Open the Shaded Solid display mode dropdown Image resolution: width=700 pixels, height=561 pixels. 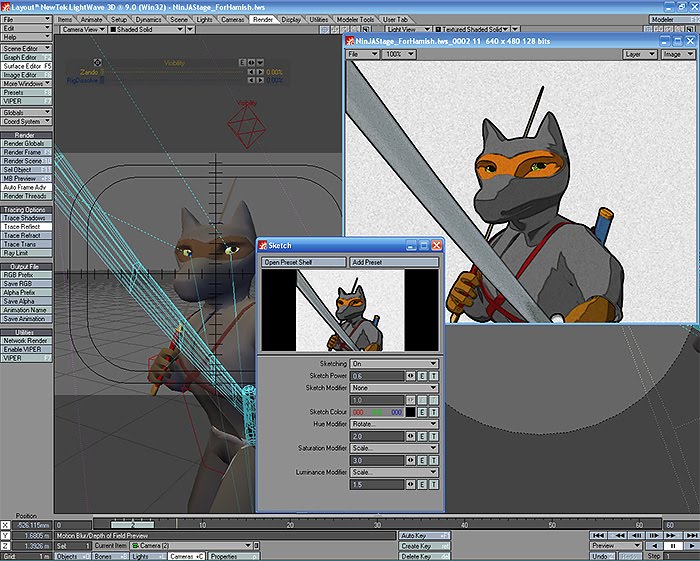(146, 29)
